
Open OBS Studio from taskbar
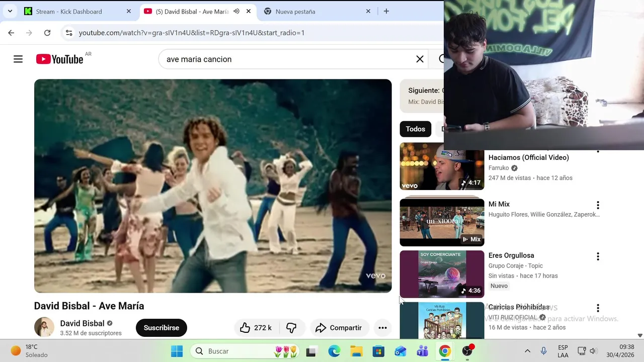pos(468,351)
